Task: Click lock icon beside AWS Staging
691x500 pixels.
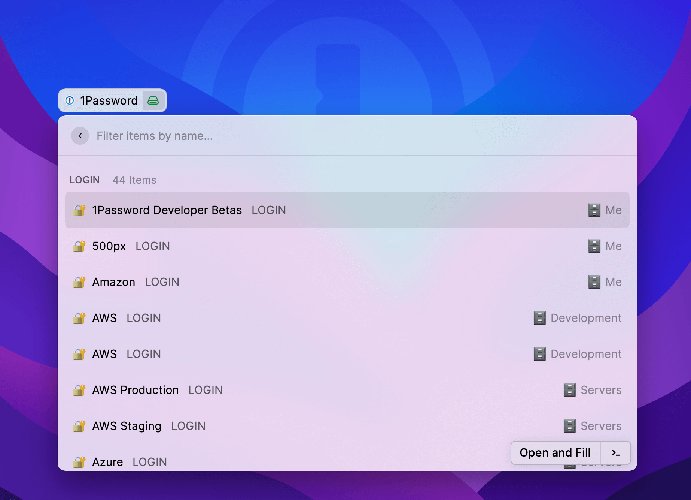Action: pyautogui.click(x=79, y=426)
